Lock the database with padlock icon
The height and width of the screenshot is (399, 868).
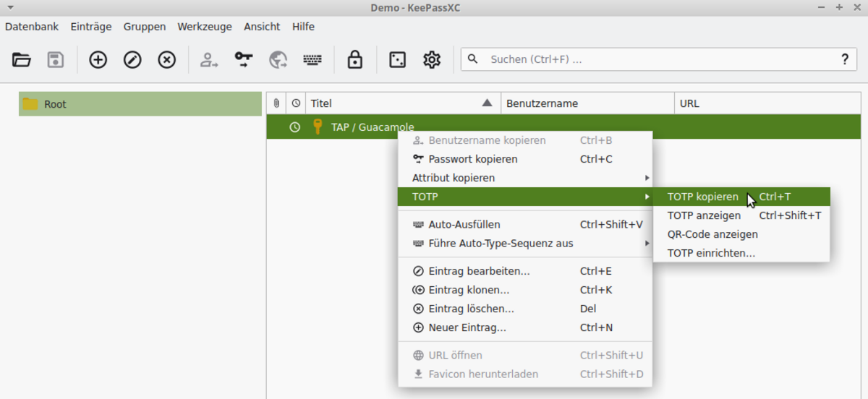[354, 60]
